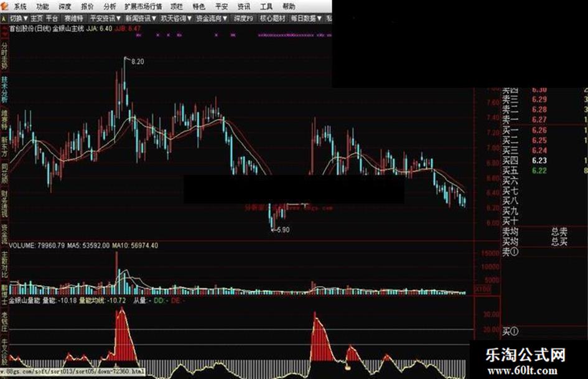588x379 pixels.
Task: Click the 金银山量能 indicator label
Action: 25,301
